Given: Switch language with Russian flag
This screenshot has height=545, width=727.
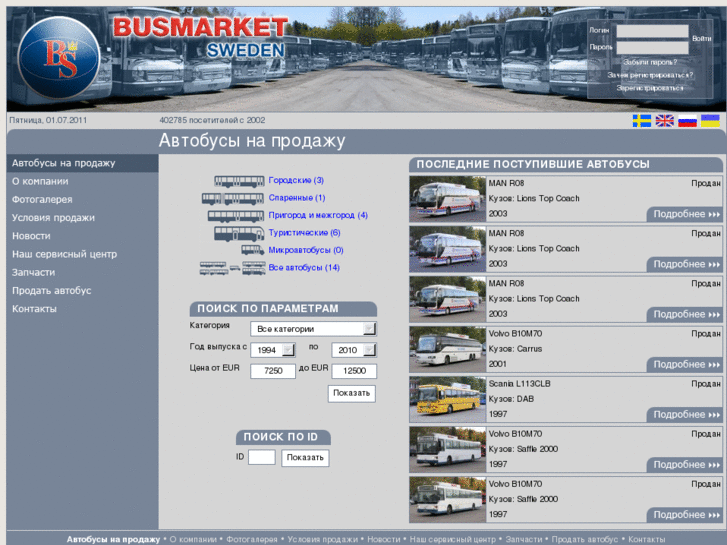Looking at the screenshot, I should [x=687, y=121].
